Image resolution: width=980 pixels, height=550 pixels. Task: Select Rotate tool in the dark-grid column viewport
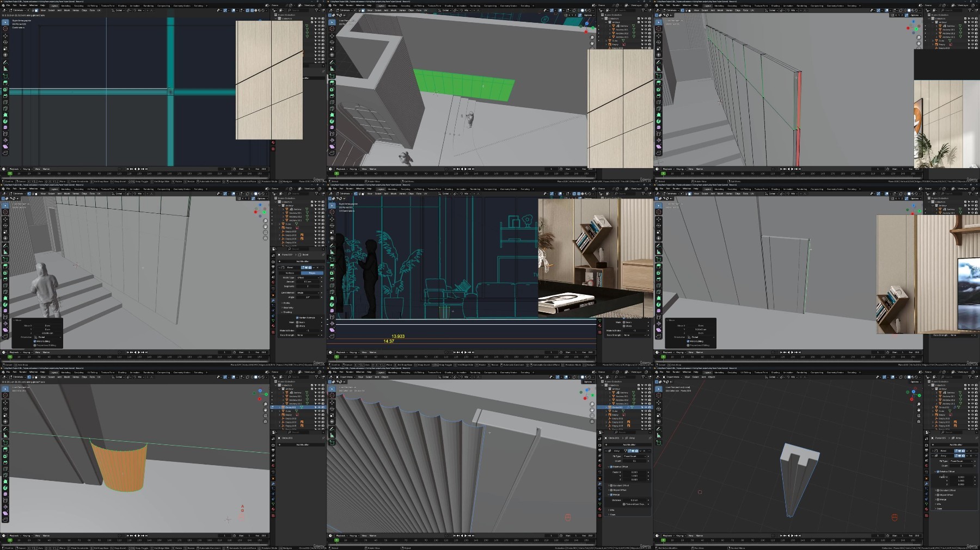point(658,409)
